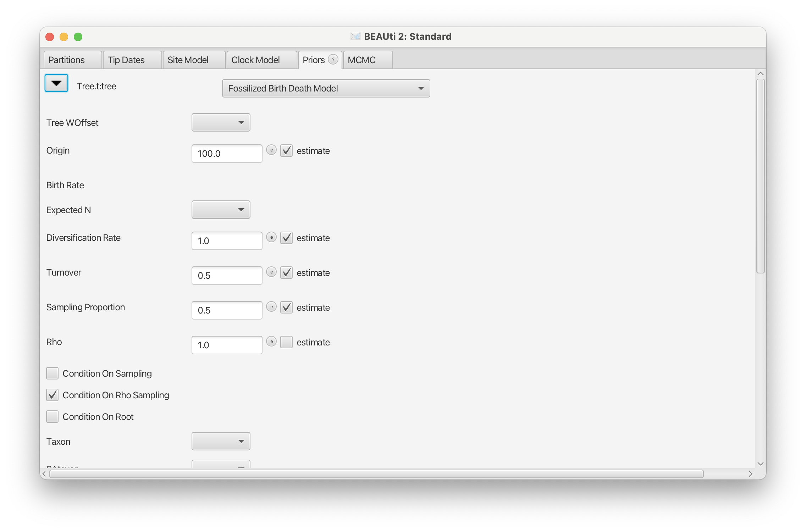
Task: Switch to the Partitions tab
Action: [73, 60]
